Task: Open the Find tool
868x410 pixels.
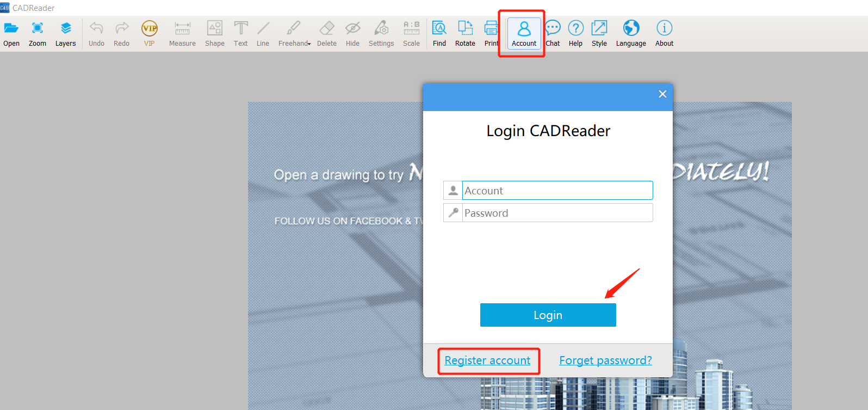Action: [x=439, y=34]
